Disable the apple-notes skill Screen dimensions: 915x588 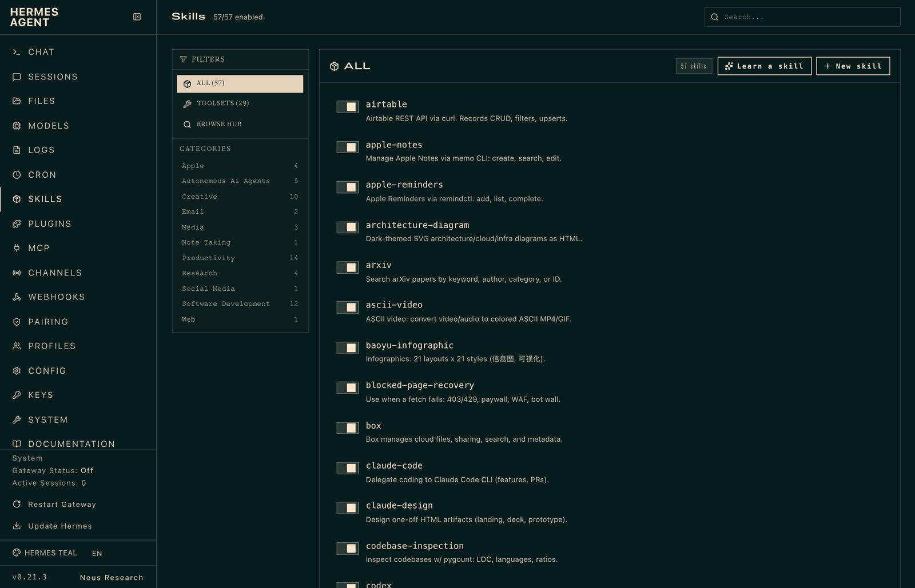347,147
